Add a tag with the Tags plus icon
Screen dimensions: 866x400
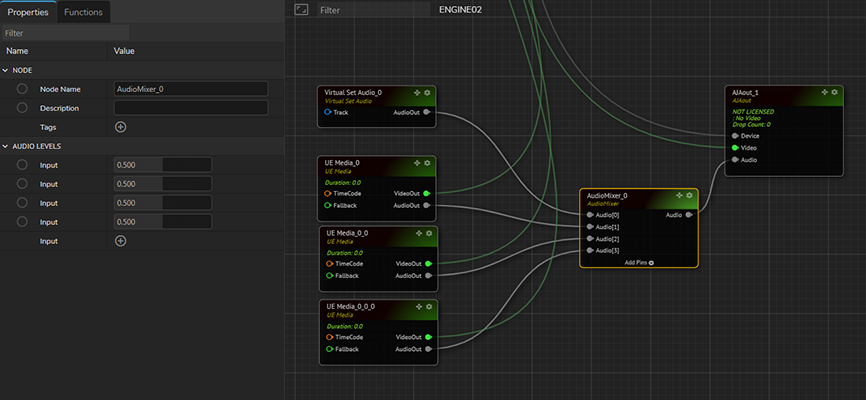(120, 127)
